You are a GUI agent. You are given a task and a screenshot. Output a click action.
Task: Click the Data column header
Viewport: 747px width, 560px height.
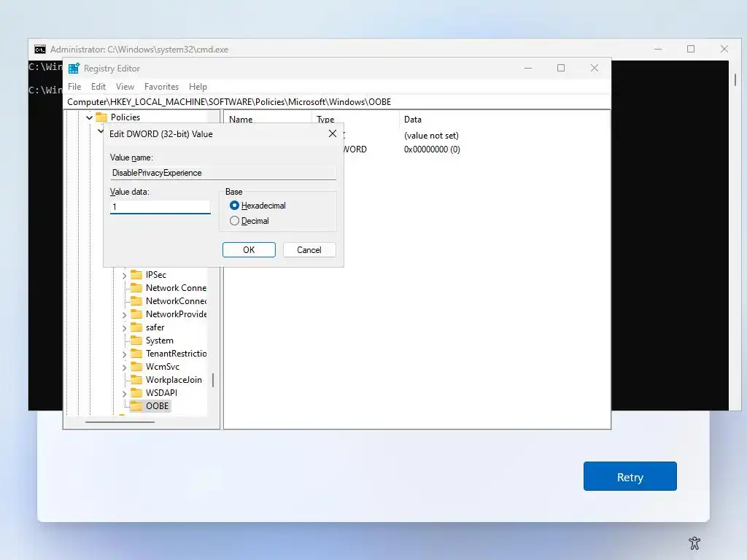click(504, 120)
